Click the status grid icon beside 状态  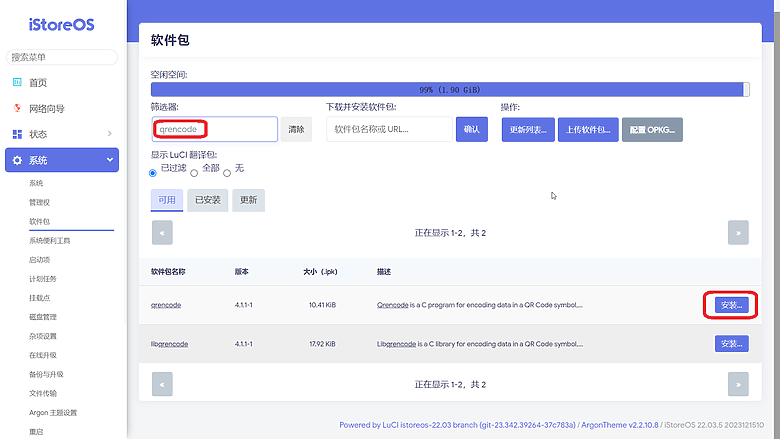pos(17,134)
